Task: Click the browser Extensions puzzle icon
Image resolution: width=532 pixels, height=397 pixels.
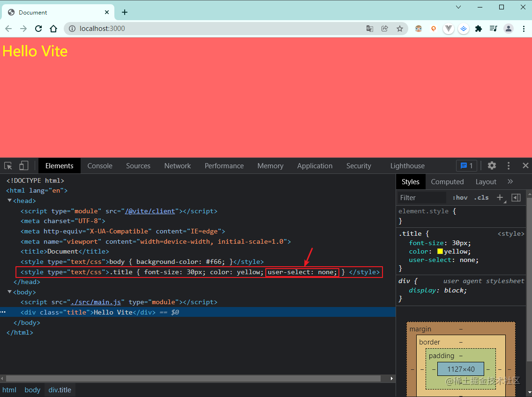Action: 479,29
